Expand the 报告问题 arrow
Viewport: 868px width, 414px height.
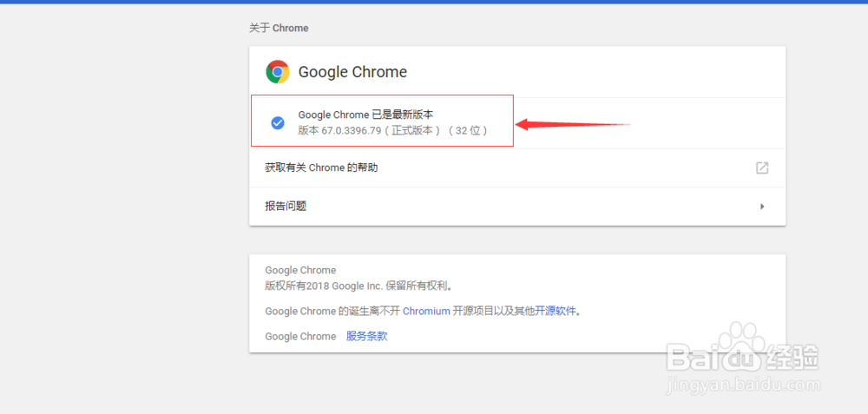click(x=762, y=207)
